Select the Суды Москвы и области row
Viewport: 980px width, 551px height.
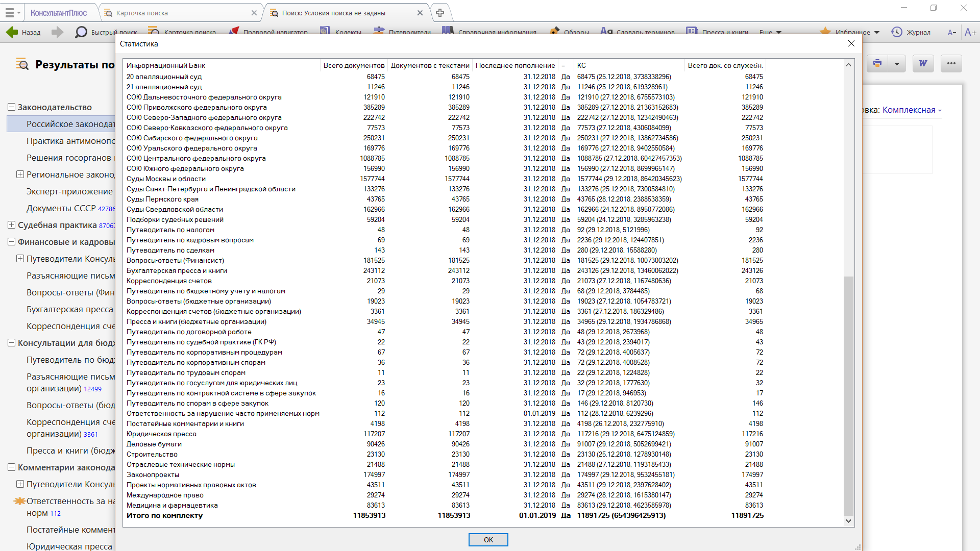[x=445, y=179]
